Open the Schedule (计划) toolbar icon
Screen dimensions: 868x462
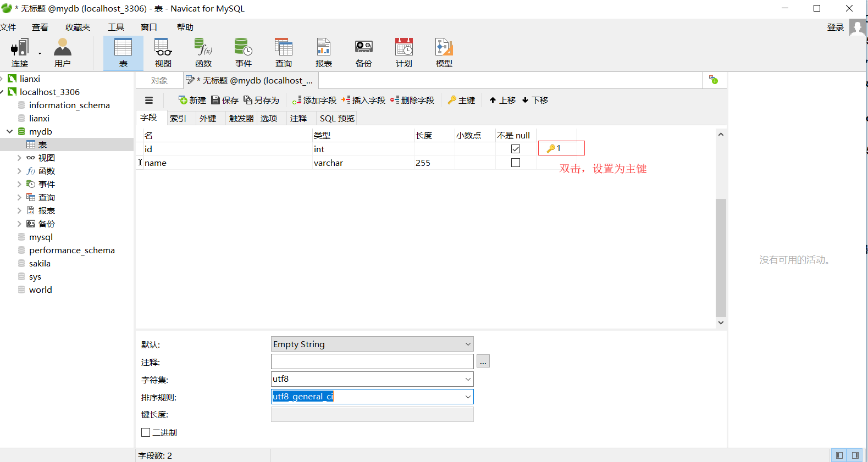(x=404, y=53)
